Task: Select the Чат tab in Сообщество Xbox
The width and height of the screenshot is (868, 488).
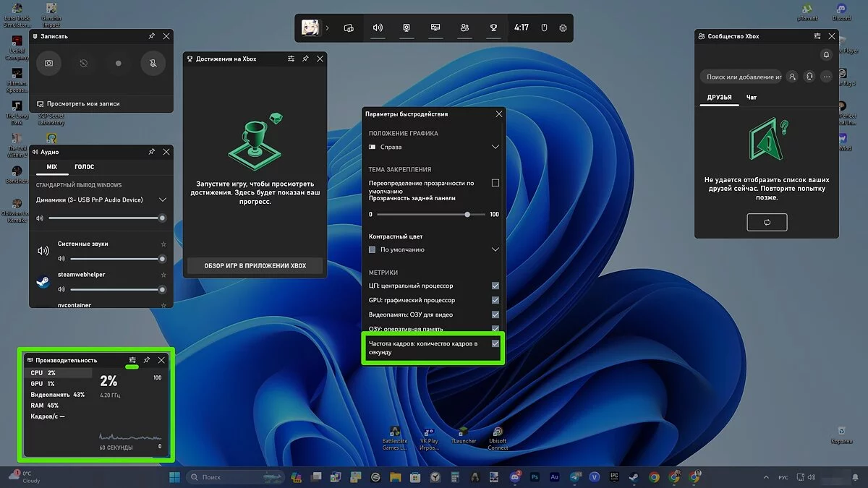Action: coord(752,98)
